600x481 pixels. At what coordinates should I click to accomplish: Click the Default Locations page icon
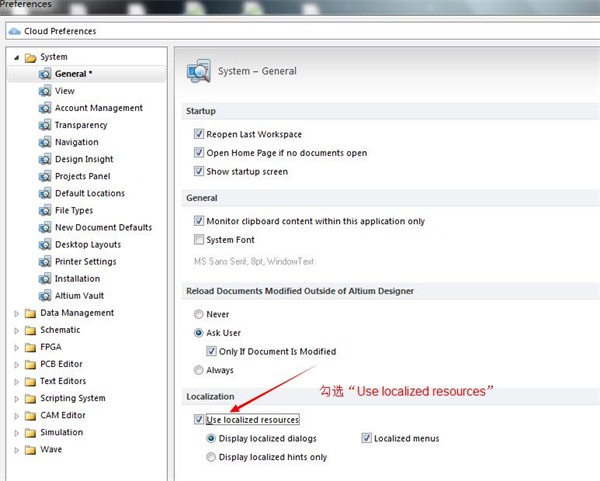point(45,193)
